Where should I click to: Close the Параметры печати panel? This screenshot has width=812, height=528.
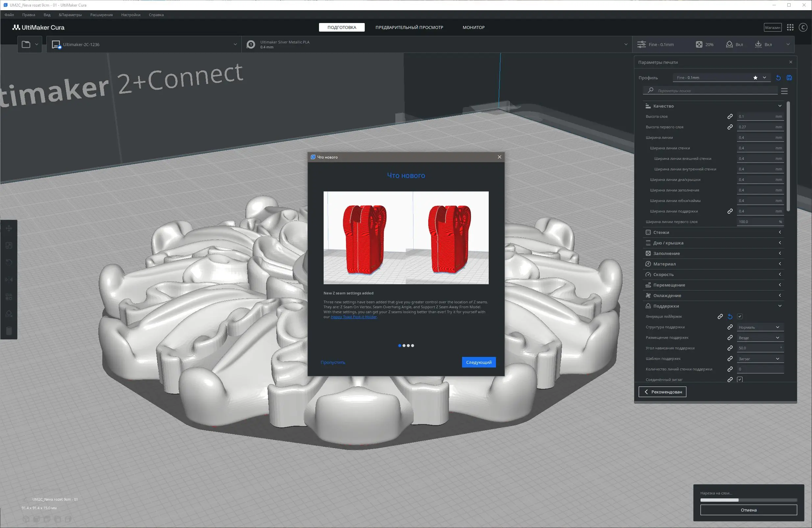click(791, 62)
